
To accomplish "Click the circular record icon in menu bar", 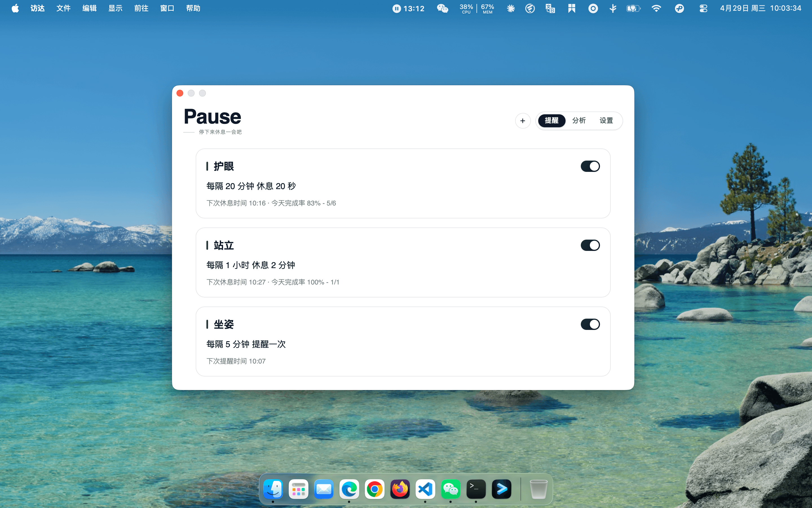I will (593, 8).
